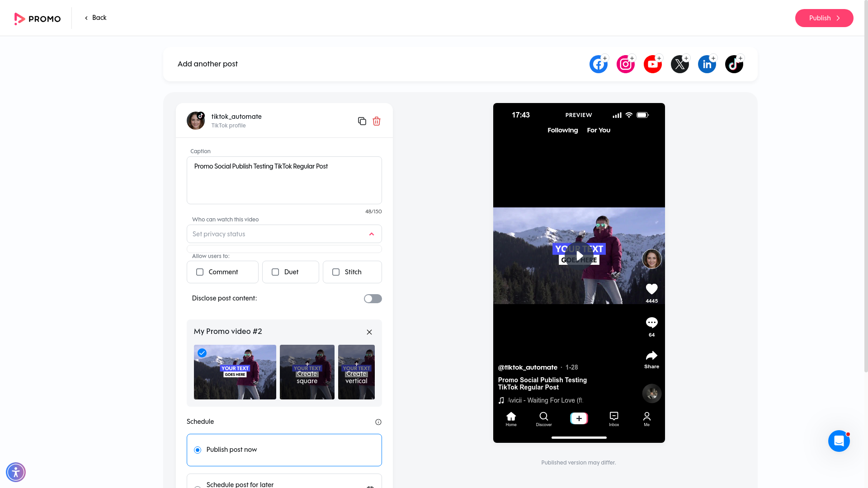Screen dimensions: 868x488
Task: Tap the comment bubble in preview
Action: point(651,323)
